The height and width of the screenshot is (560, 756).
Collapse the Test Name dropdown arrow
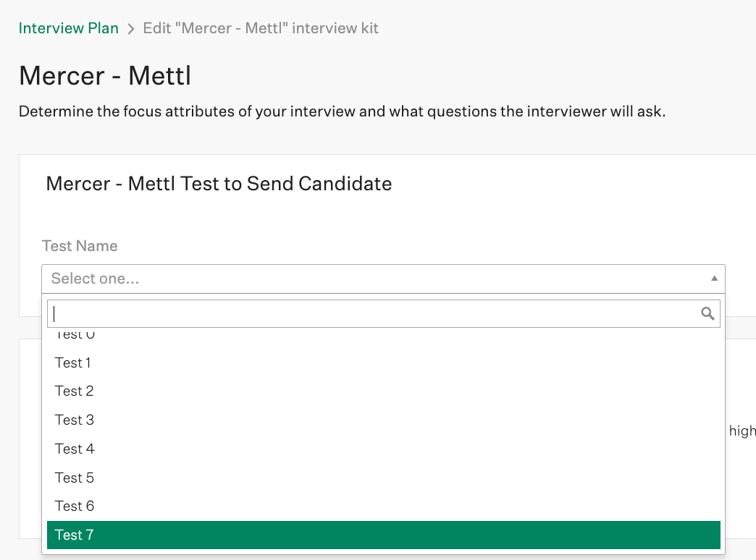(x=714, y=279)
